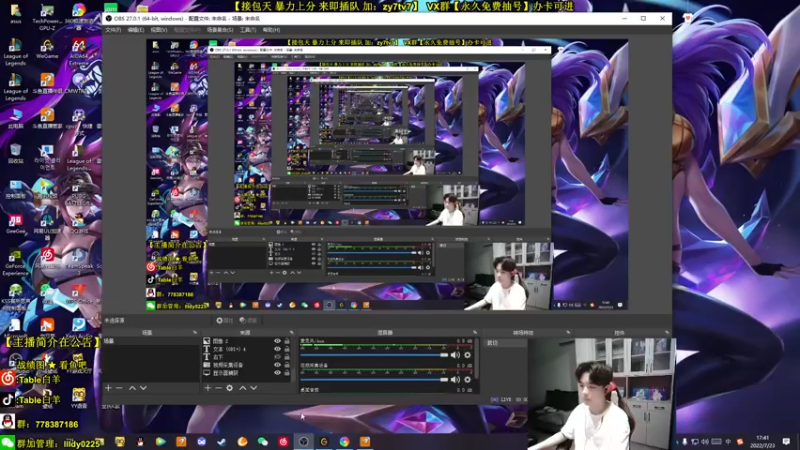This screenshot has width=800, height=450.
Task: Open WeChat icon in taskbar
Action: [263, 442]
